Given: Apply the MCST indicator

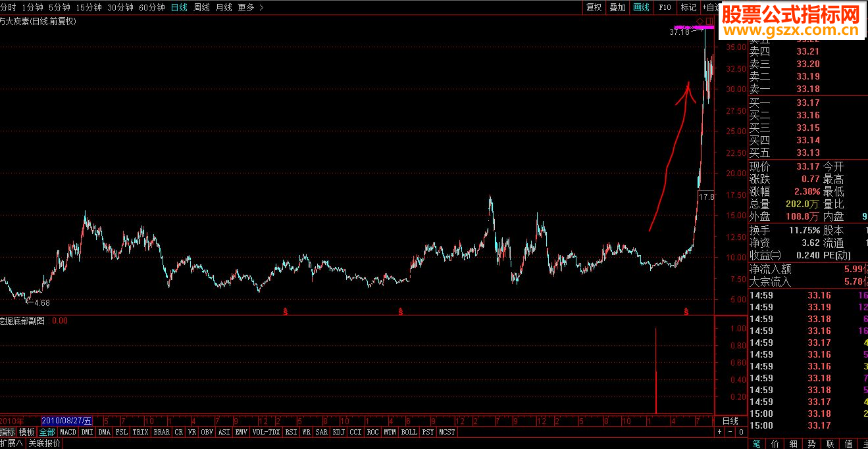Looking at the screenshot, I should click(x=447, y=432).
